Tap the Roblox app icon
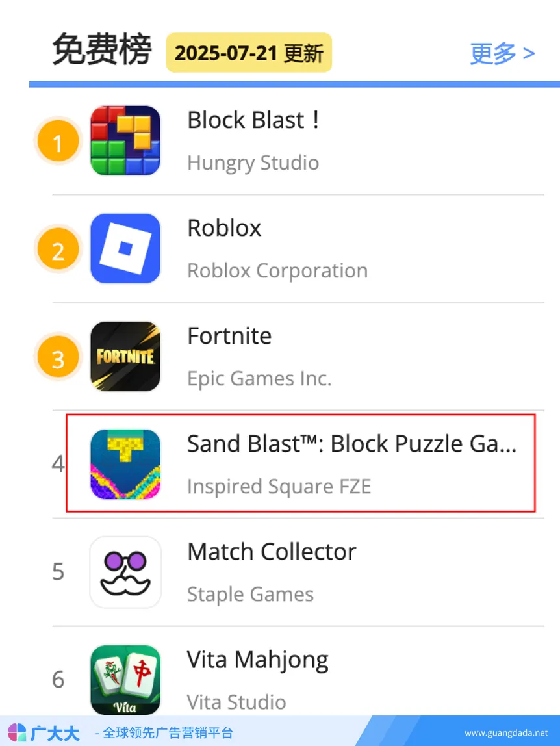The image size is (560, 746). point(125,248)
